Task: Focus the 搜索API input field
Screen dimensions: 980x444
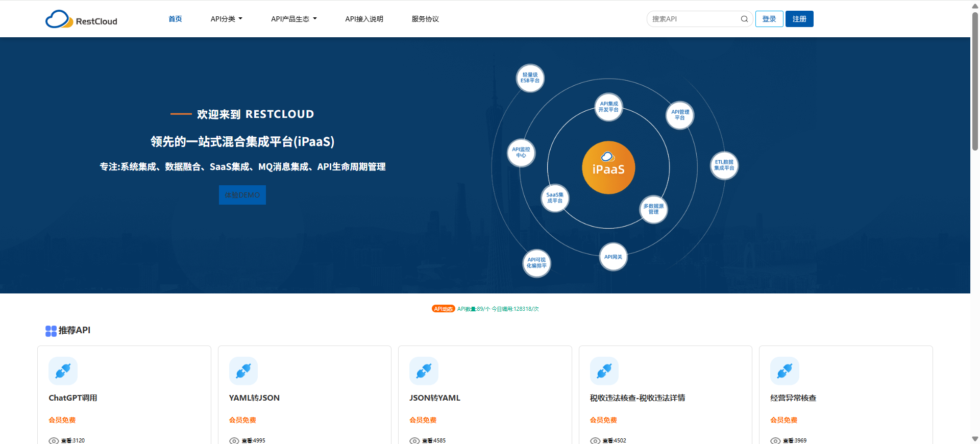Action: pos(694,19)
